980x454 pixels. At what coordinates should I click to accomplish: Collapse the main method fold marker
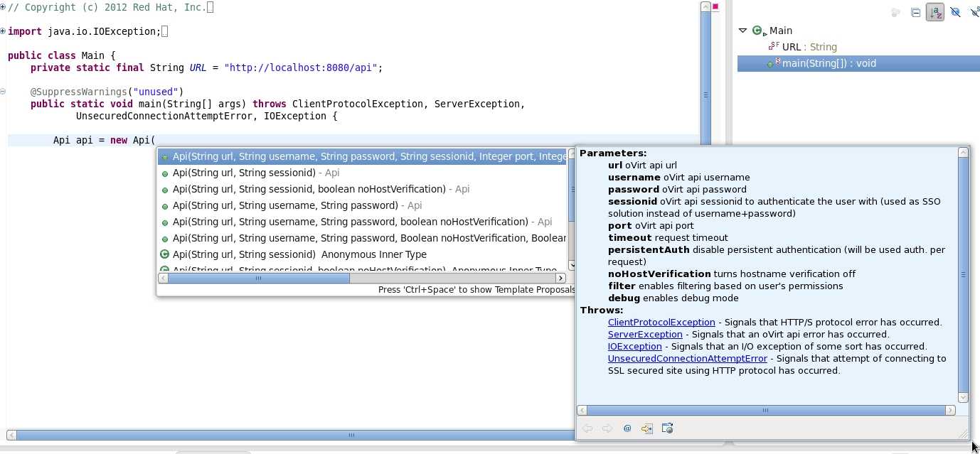pyautogui.click(x=3, y=92)
